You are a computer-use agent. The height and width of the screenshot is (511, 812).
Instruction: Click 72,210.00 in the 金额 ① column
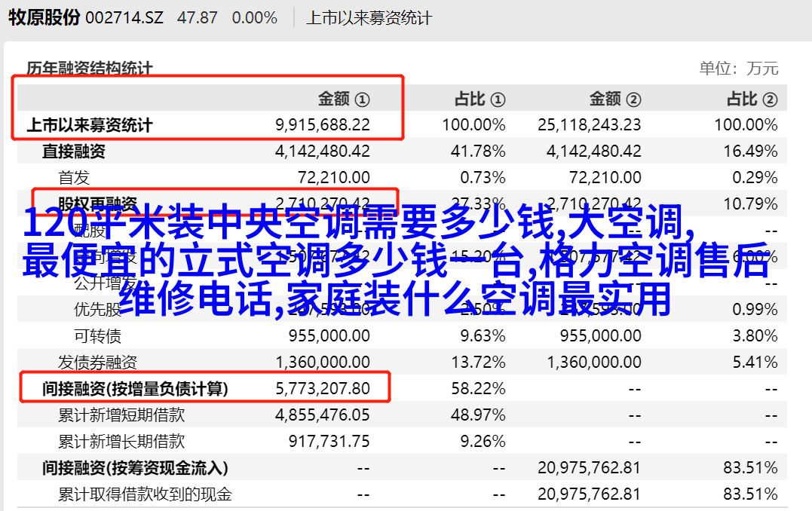pyautogui.click(x=334, y=178)
